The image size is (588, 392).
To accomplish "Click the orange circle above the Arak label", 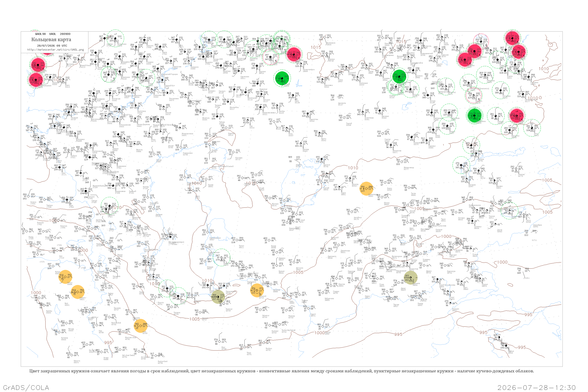I will 141,326.
